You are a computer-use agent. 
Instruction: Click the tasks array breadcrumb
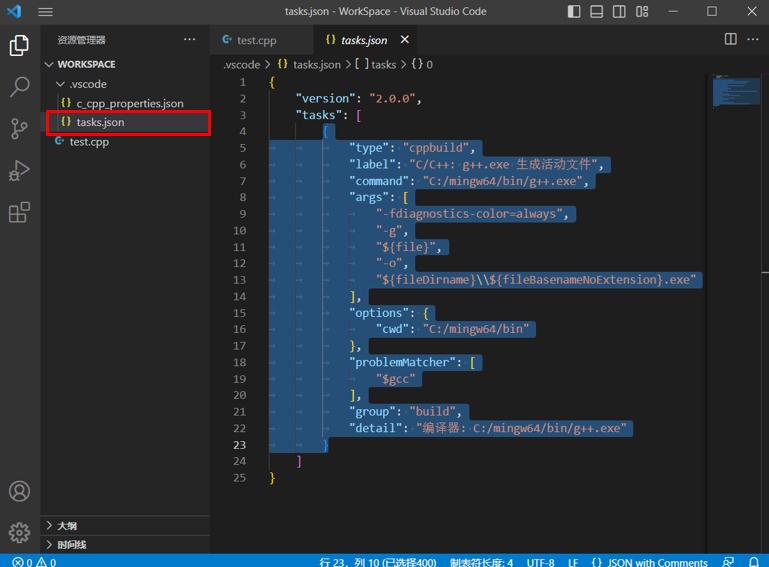(376, 65)
